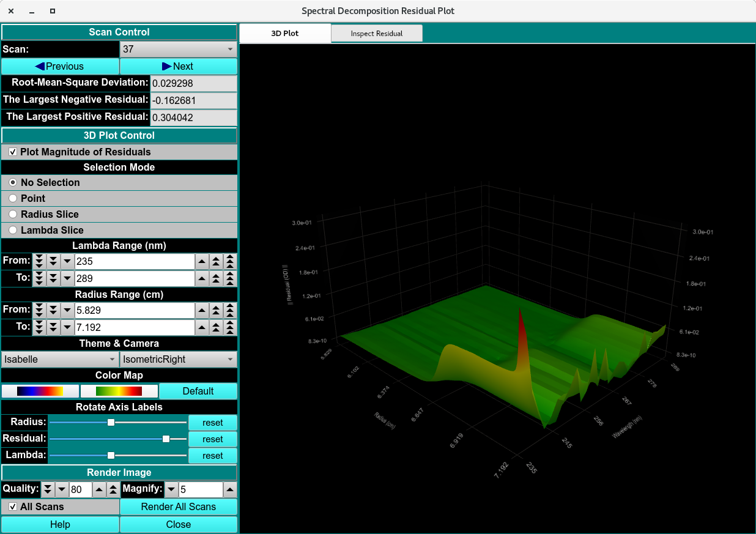Click triple-down arrow for Lambda From
This screenshot has height=534, width=756.
point(39,261)
